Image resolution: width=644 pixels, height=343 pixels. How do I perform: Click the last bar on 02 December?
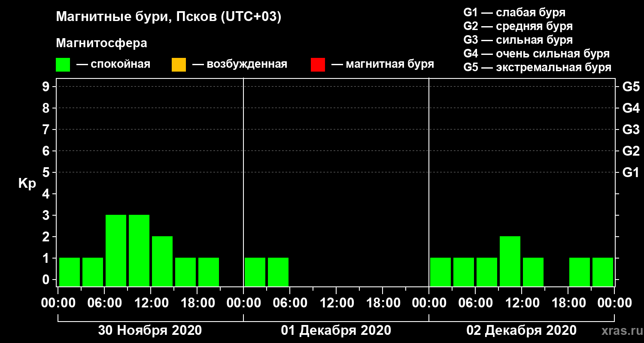[x=603, y=272]
